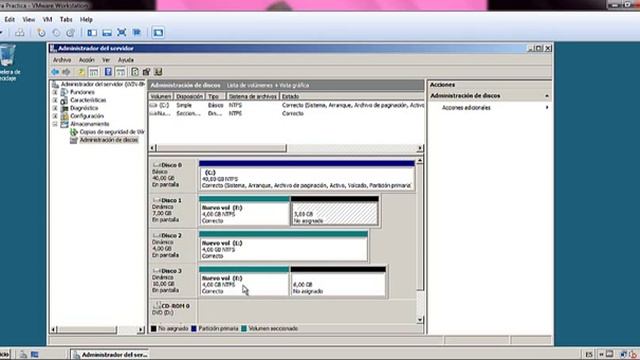640x360 pixels.
Task: Click the VMware revert to snapshot icon
Action: 56,33
